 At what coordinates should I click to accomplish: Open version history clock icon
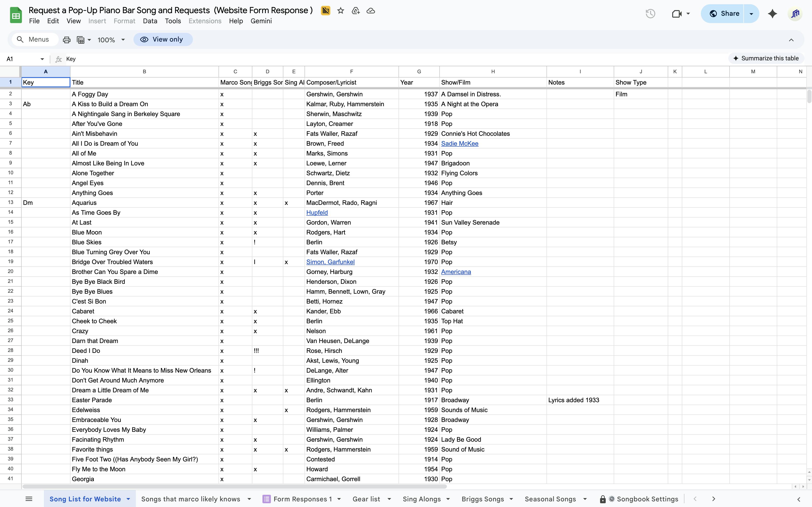pos(650,13)
